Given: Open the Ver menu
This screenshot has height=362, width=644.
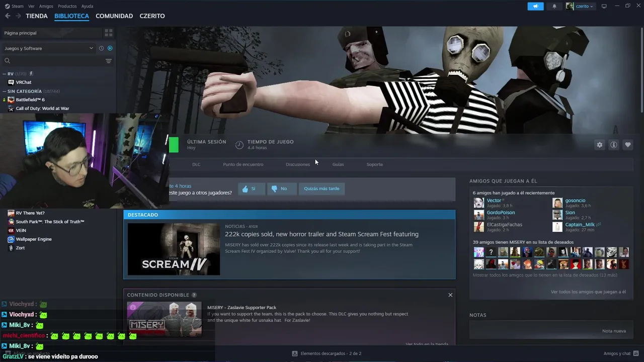Looking at the screenshot, I should [32, 6].
